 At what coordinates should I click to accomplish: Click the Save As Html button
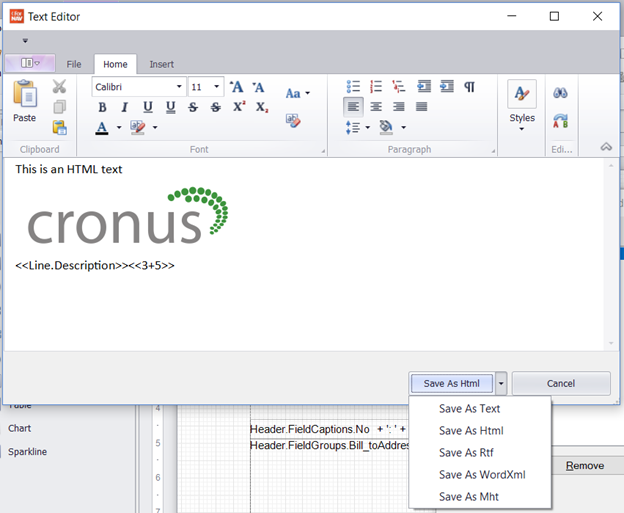[x=452, y=384]
